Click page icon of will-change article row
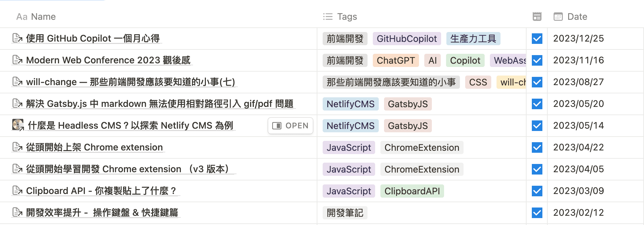644x225 pixels. (17, 82)
